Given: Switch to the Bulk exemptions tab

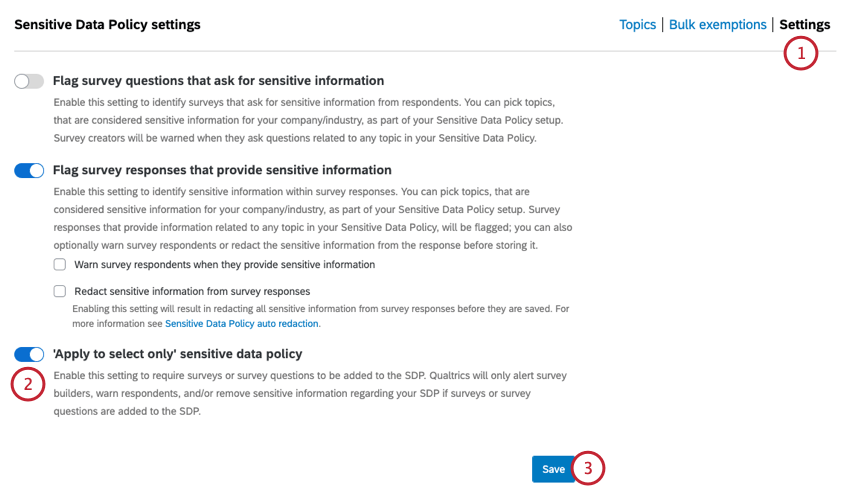Looking at the screenshot, I should pyautogui.click(x=717, y=24).
